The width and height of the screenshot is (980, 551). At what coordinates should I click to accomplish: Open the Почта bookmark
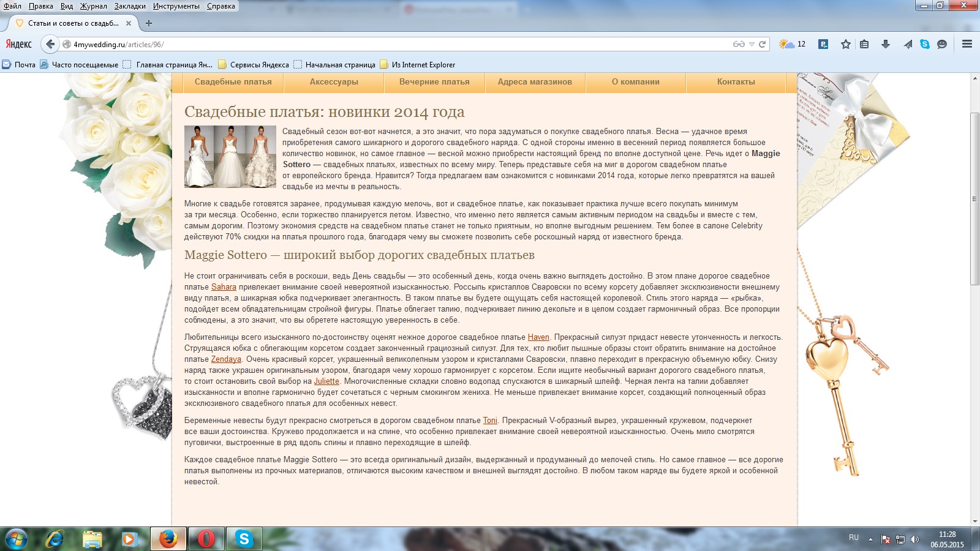pos(19,64)
